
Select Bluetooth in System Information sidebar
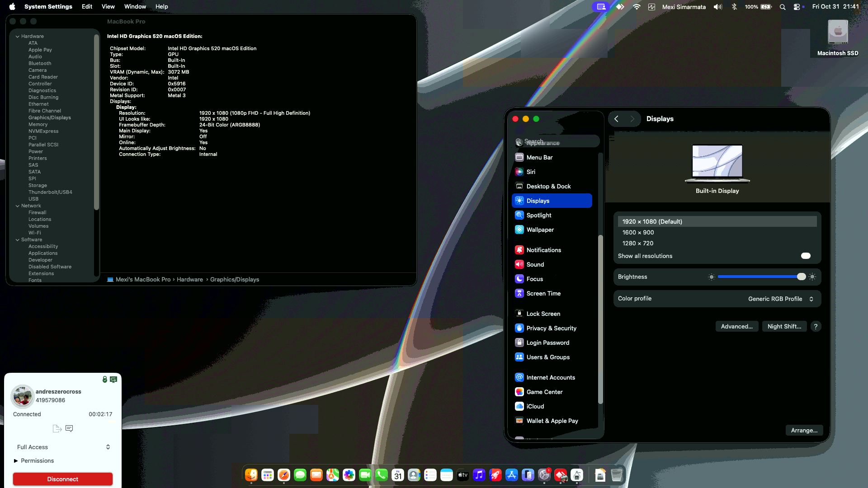pyautogui.click(x=40, y=63)
